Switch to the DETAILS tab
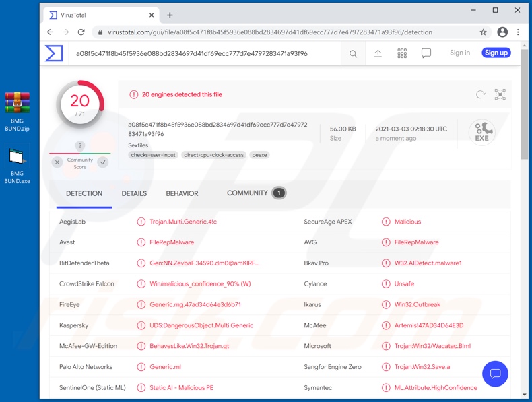Viewport: 532px width, 402px height. point(134,193)
